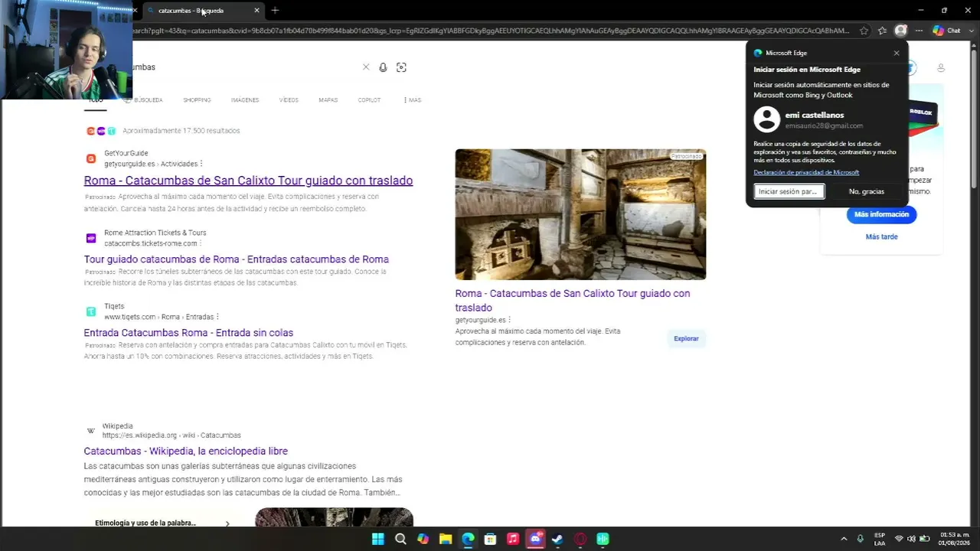This screenshot has height=551, width=980.
Task: Open Wi-Fi network settings in tray
Action: 899,539
